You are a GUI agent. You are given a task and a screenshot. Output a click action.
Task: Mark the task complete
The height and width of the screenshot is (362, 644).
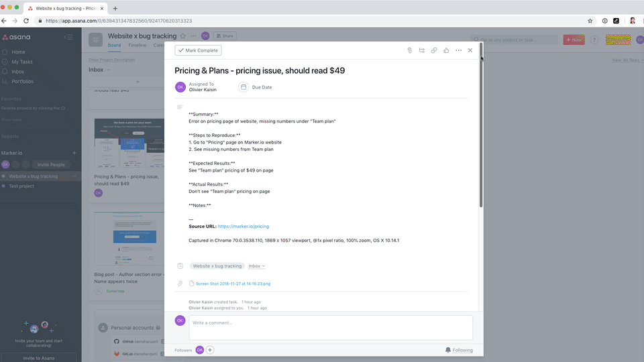tap(199, 50)
